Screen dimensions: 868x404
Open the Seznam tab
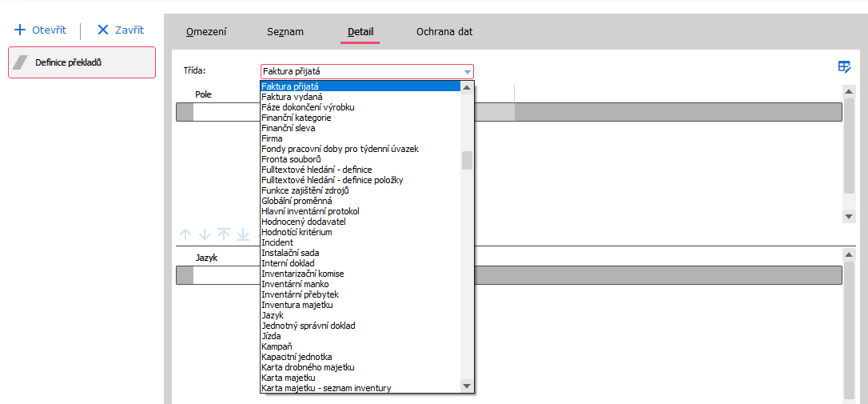coord(285,32)
